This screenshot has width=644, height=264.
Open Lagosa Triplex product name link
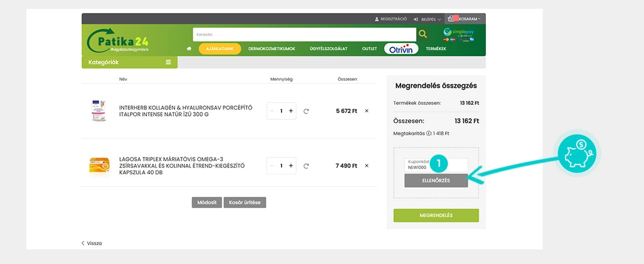(181, 166)
